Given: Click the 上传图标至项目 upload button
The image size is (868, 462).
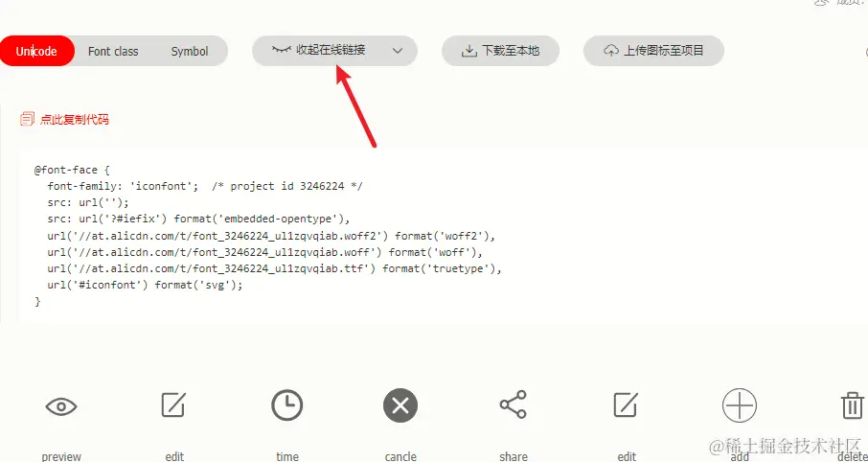Looking at the screenshot, I should point(653,51).
